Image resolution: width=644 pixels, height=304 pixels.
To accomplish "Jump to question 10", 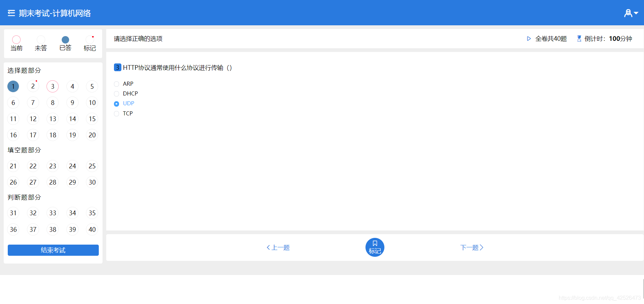I will click(92, 103).
